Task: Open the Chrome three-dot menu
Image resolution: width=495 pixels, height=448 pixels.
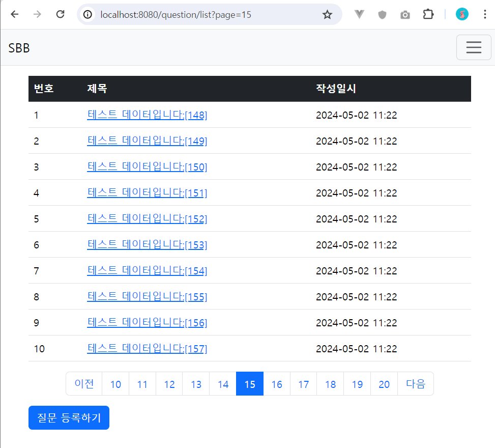Action: pos(485,14)
